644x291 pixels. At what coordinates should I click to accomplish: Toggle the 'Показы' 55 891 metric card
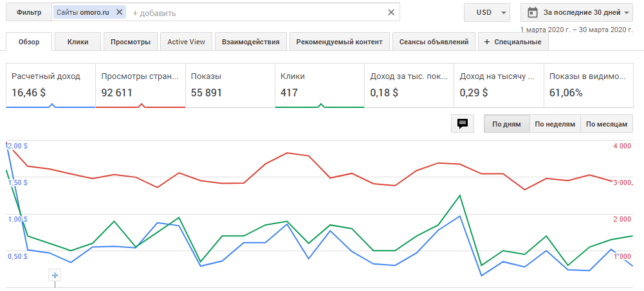(x=230, y=85)
